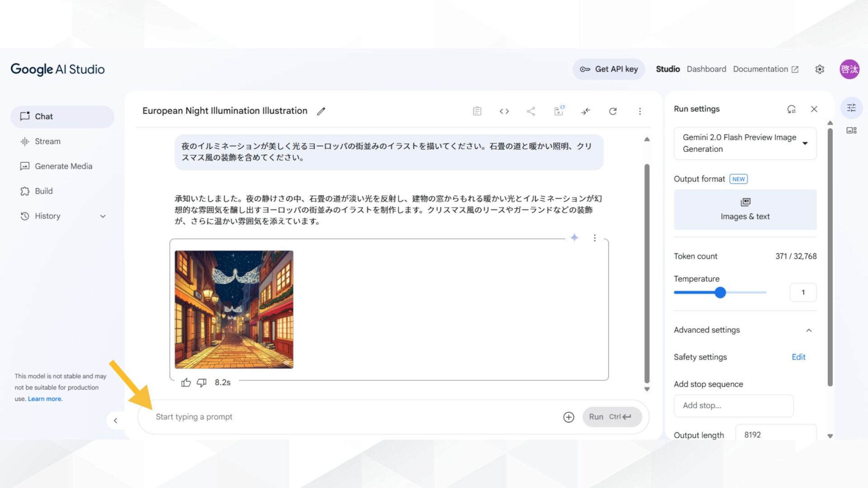Collapse Advanced settings
The image size is (868, 488).
pyautogui.click(x=809, y=330)
